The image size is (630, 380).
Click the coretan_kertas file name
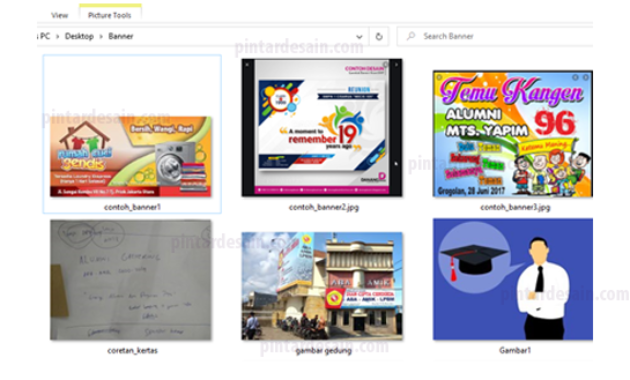pyautogui.click(x=132, y=351)
